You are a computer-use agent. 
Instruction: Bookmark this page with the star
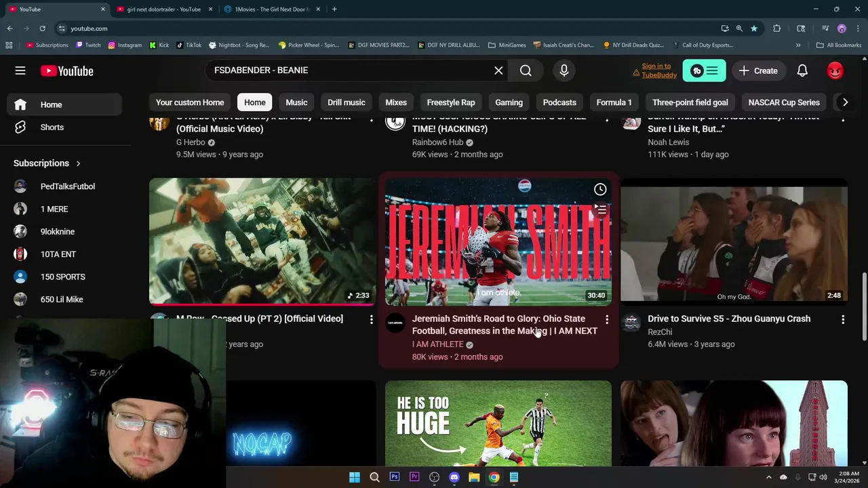(753, 28)
